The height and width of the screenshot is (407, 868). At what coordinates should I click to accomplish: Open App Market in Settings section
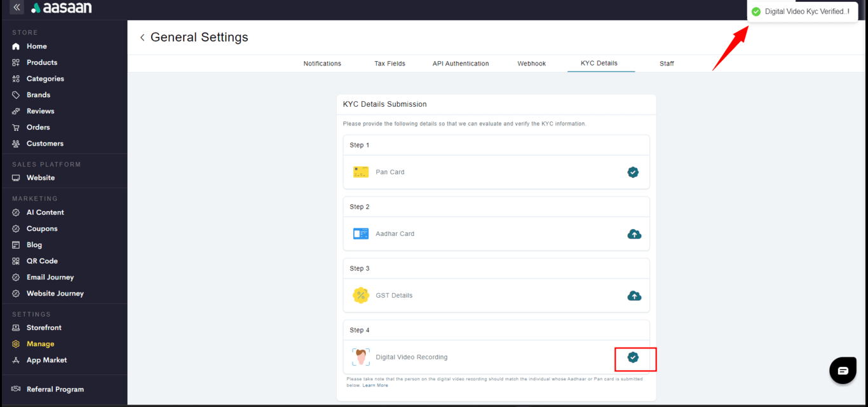click(x=46, y=360)
